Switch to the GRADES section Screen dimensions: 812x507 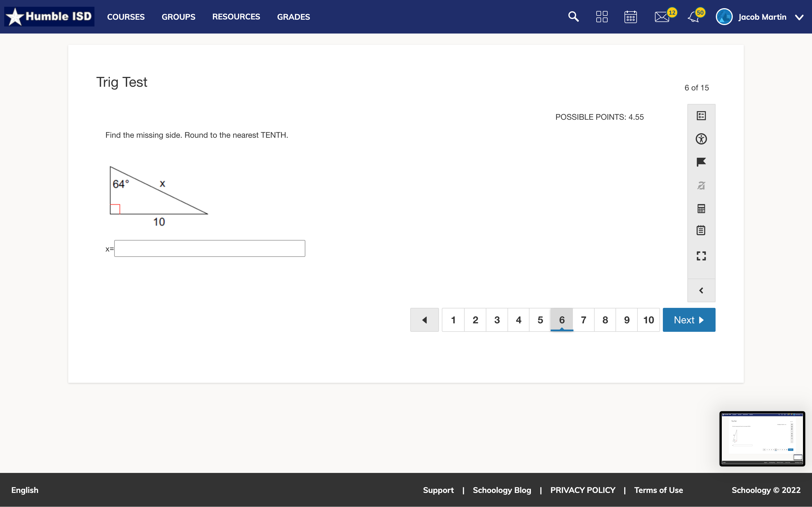point(293,17)
